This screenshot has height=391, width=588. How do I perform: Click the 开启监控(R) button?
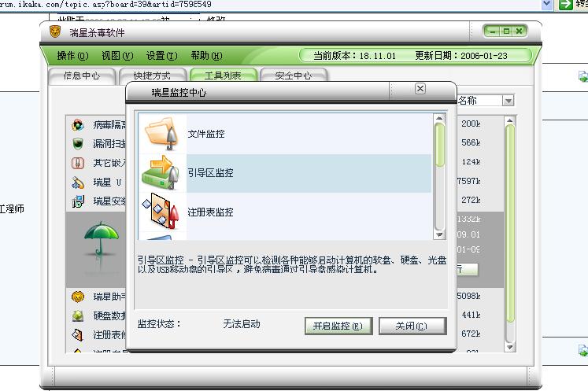[x=338, y=326]
